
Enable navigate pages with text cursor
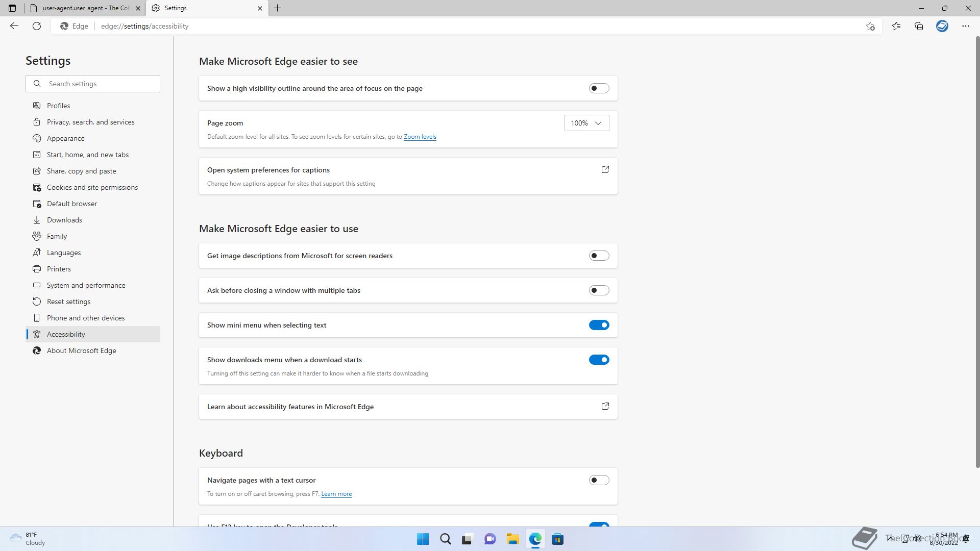click(x=599, y=480)
